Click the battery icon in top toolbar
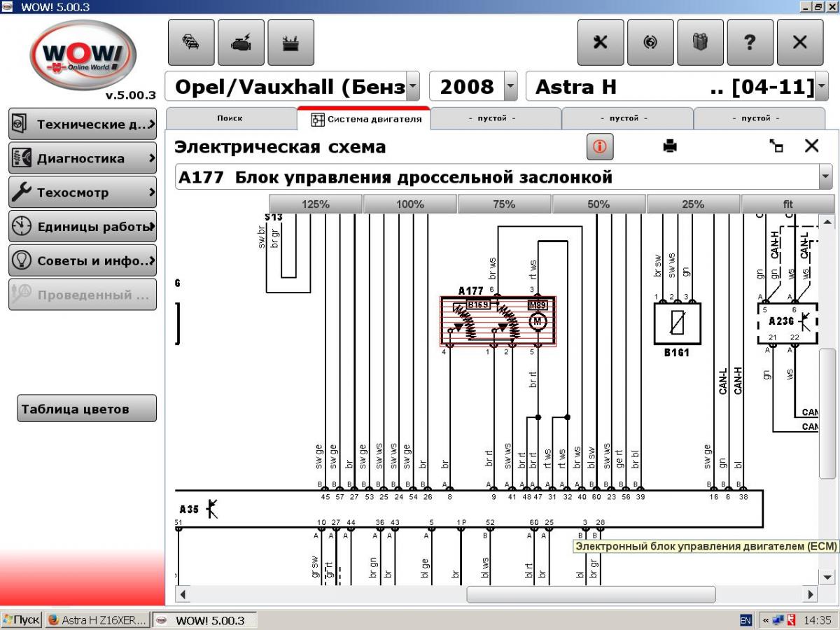840x630 pixels. coord(290,42)
